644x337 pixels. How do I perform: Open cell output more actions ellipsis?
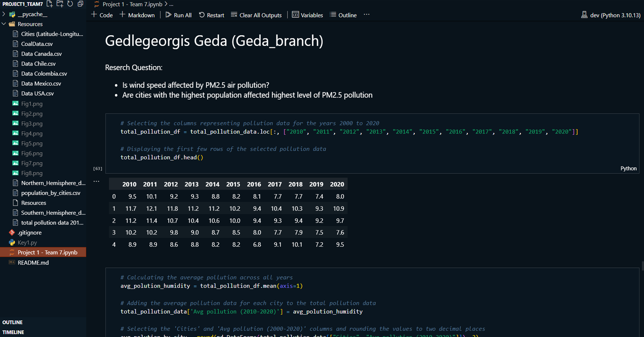point(96,181)
